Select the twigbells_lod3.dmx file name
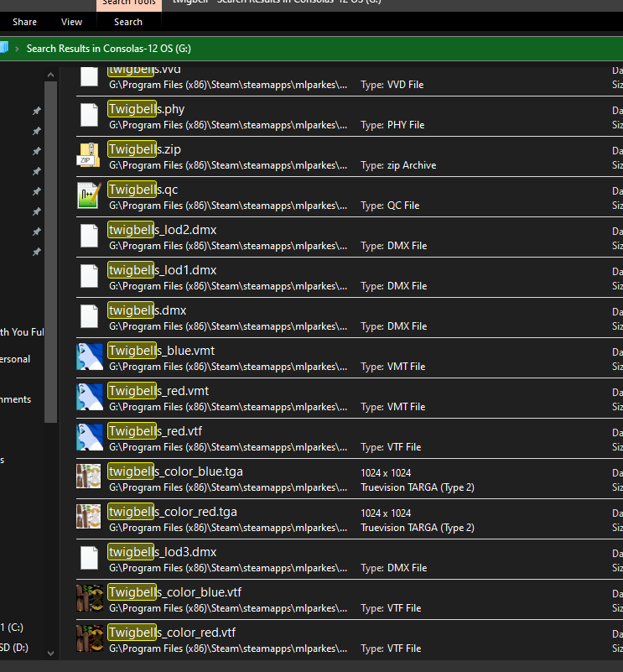The height and width of the screenshot is (672, 623). tap(162, 552)
